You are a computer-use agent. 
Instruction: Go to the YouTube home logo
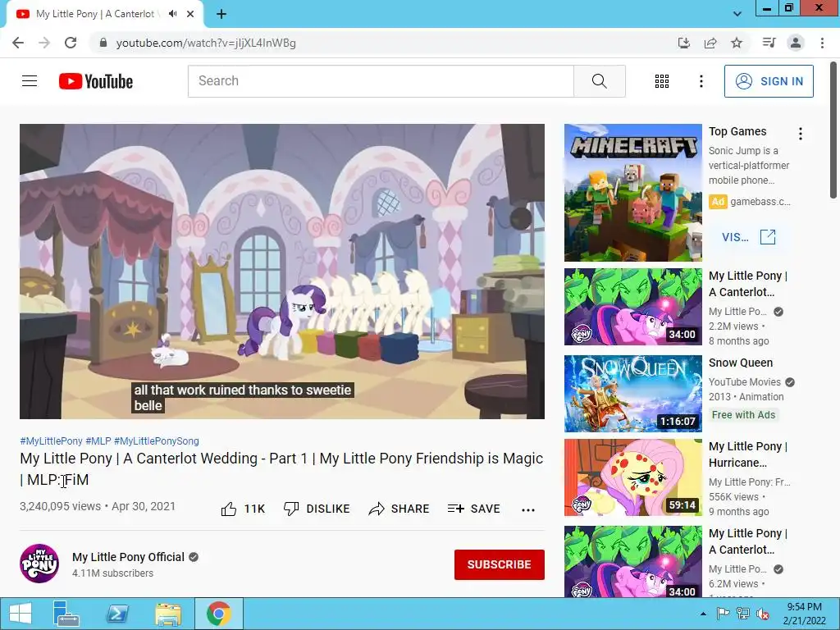pyautogui.click(x=96, y=81)
